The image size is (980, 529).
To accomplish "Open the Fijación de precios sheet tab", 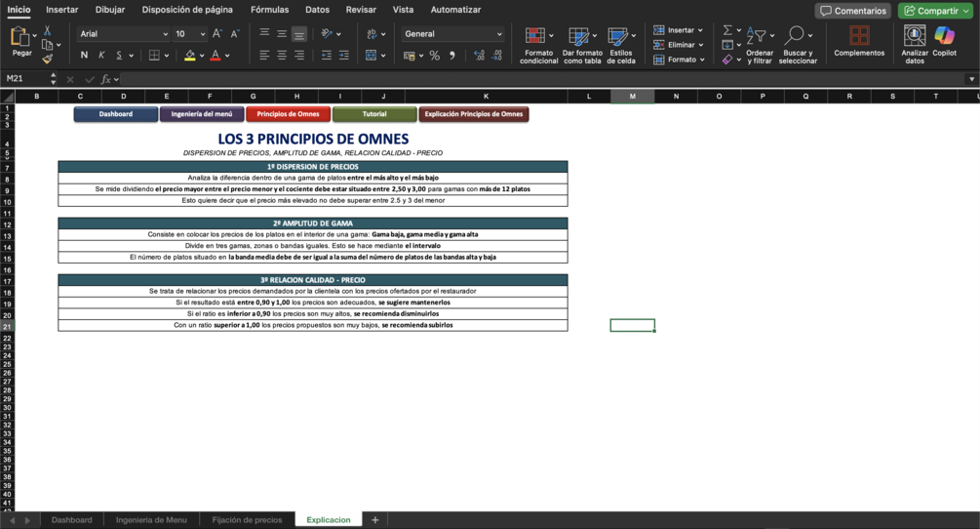I will (x=247, y=520).
